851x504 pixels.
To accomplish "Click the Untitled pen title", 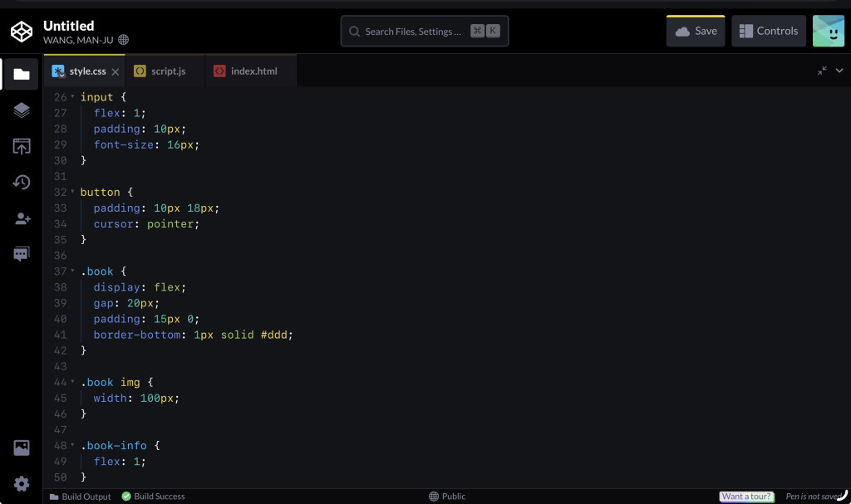I will (x=68, y=26).
